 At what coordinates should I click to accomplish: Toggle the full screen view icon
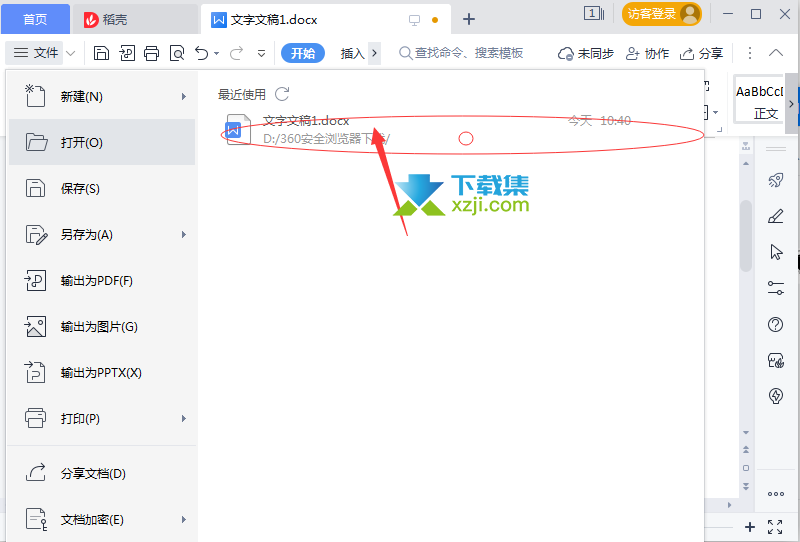tap(775, 527)
